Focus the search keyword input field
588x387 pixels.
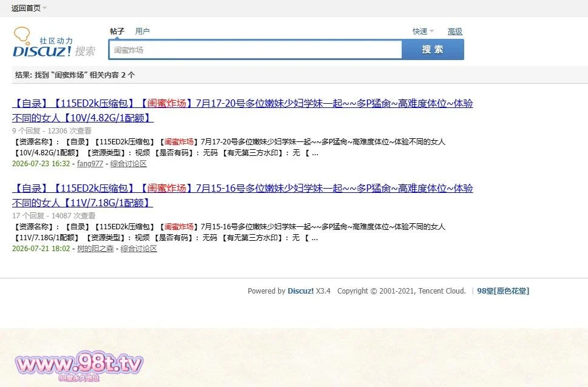click(255, 50)
